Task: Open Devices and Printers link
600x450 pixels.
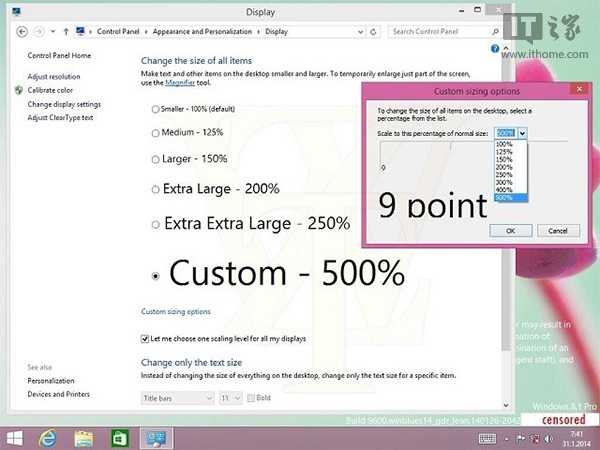Action: coord(59,394)
